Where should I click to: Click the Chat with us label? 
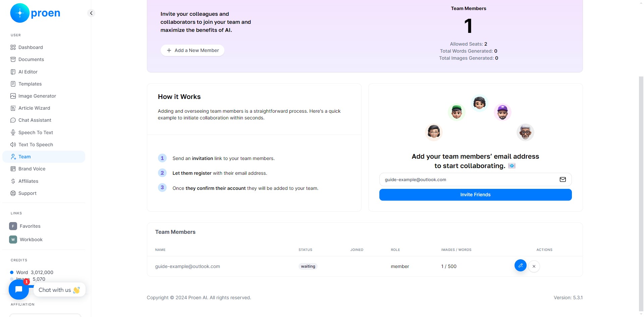click(x=59, y=290)
